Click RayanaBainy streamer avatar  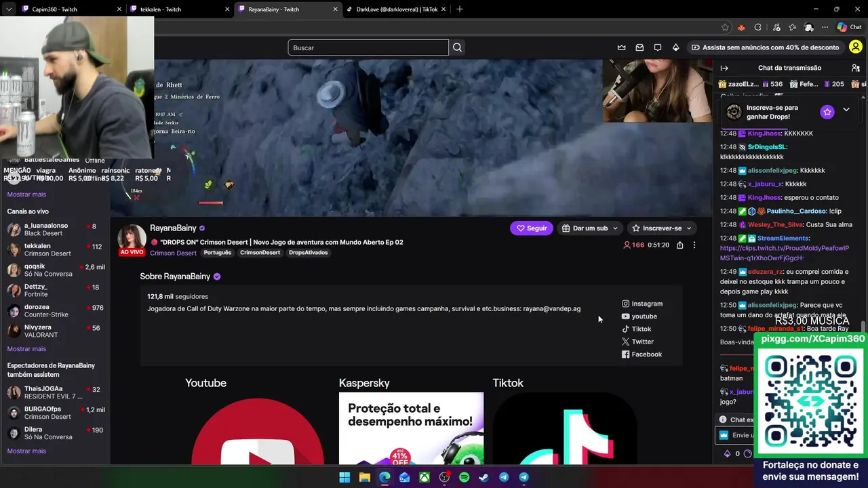[132, 239]
